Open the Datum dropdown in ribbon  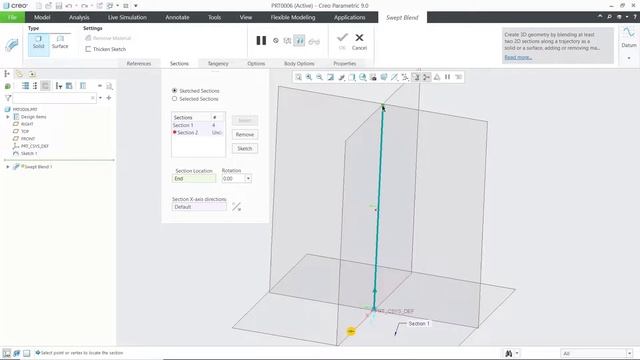[629, 58]
